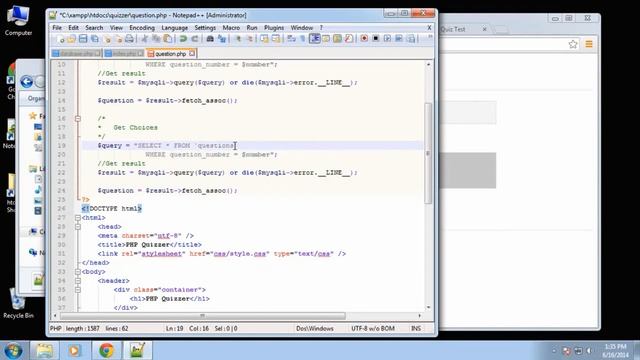640x360 pixels.
Task: Open the Document Map toolbar icon
Action: click(x=337, y=39)
